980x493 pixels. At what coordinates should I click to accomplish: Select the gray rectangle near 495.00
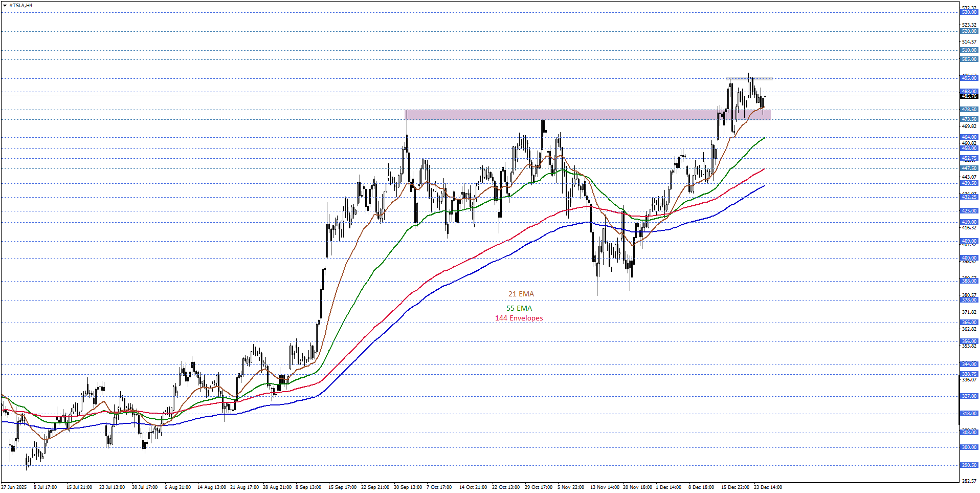pos(749,78)
